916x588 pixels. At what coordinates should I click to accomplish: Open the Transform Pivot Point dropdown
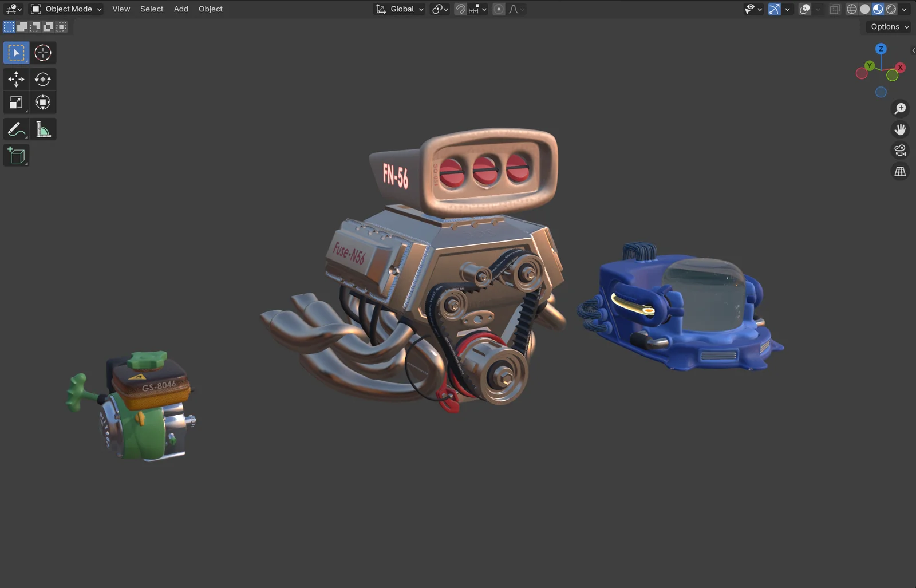point(440,9)
